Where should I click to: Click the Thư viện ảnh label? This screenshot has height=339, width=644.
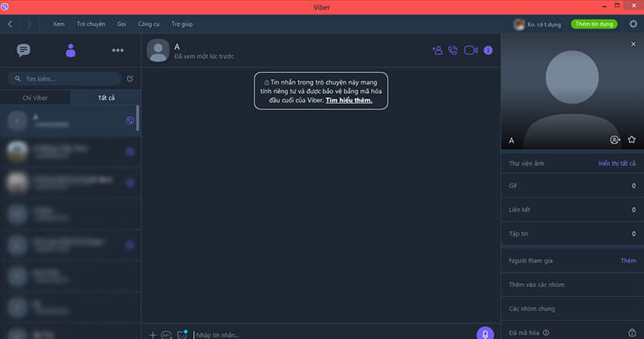pos(526,164)
